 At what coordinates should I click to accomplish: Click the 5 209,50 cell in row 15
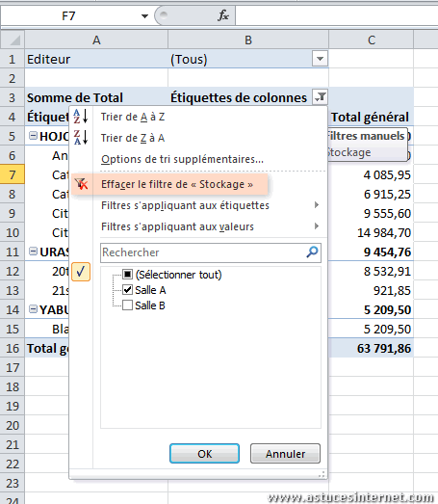tap(372, 330)
